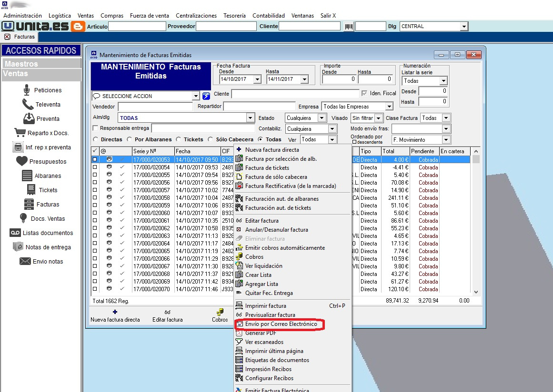Expand the SELECCIONE ACCION dropdown
553x392 pixels.
point(196,96)
